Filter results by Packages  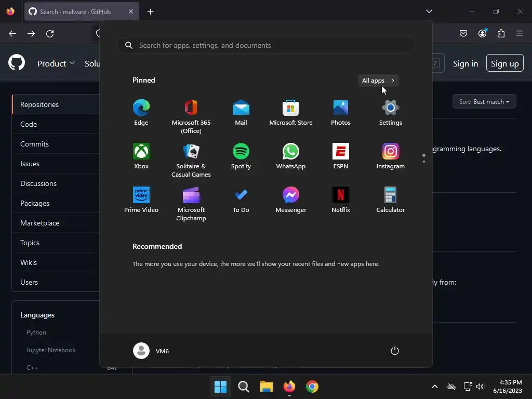(56, 203)
